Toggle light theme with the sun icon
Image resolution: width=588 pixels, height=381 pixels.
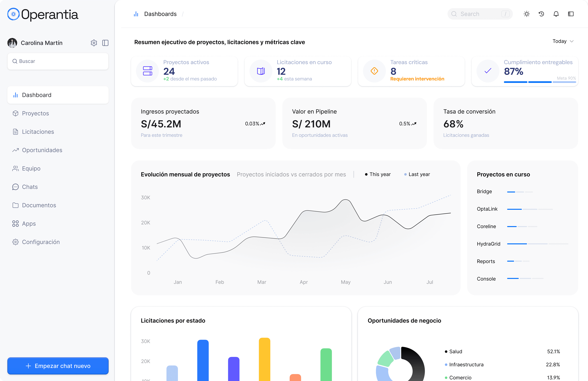tap(527, 14)
